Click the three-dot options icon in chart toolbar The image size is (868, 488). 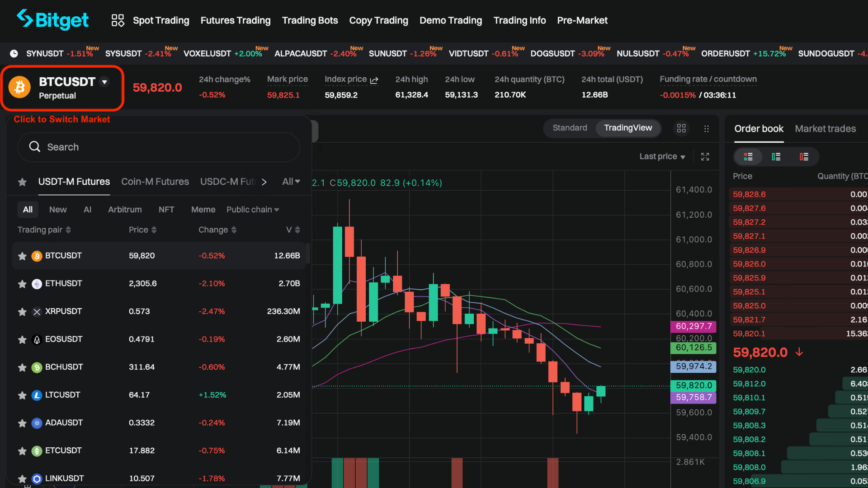click(707, 128)
